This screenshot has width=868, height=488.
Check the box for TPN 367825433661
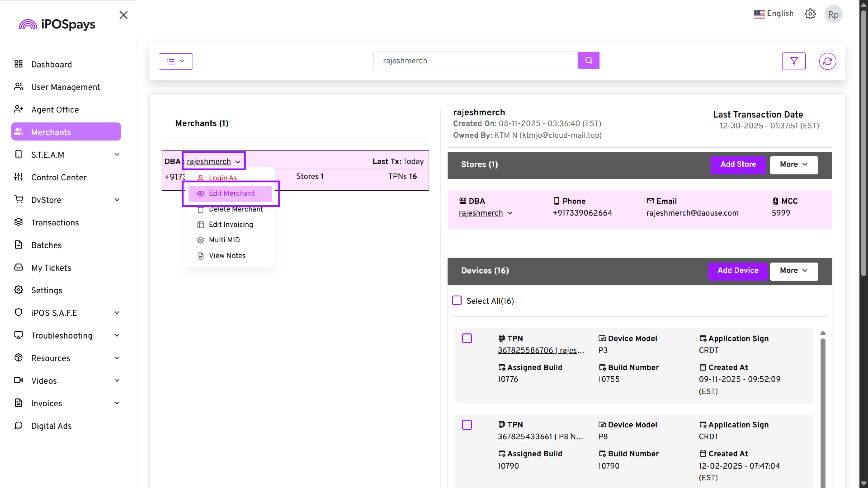coord(467,425)
